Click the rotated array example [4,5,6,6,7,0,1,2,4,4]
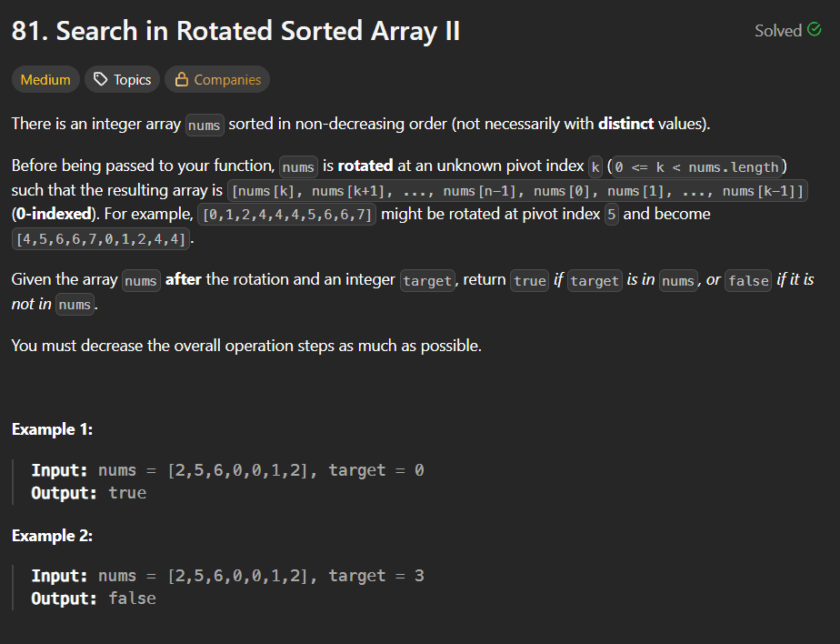The width and height of the screenshot is (840, 644). pyautogui.click(x=100, y=238)
